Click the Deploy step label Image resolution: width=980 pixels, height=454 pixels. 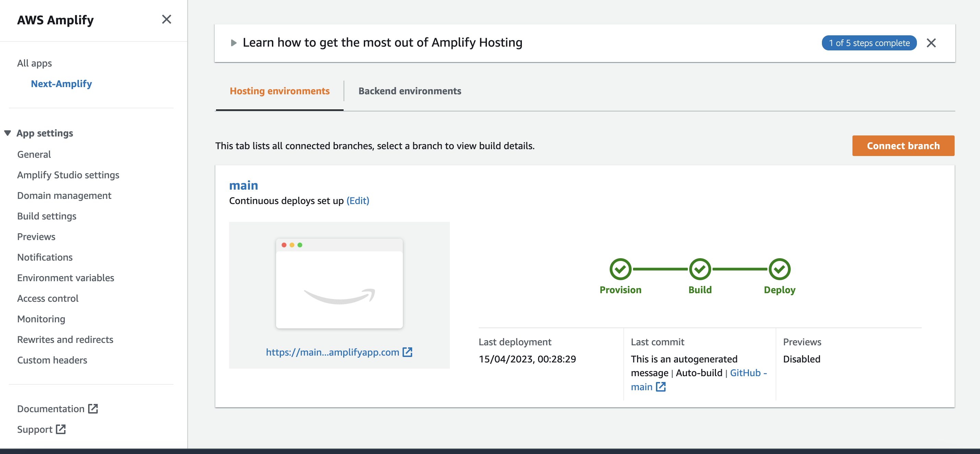point(779,290)
